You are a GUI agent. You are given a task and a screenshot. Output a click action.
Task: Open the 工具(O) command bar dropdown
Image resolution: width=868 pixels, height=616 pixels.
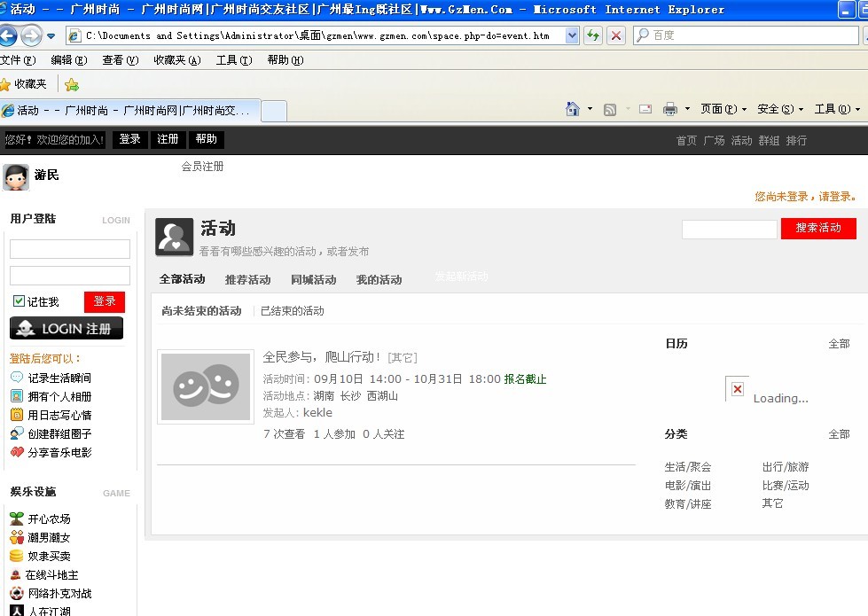[837, 109]
